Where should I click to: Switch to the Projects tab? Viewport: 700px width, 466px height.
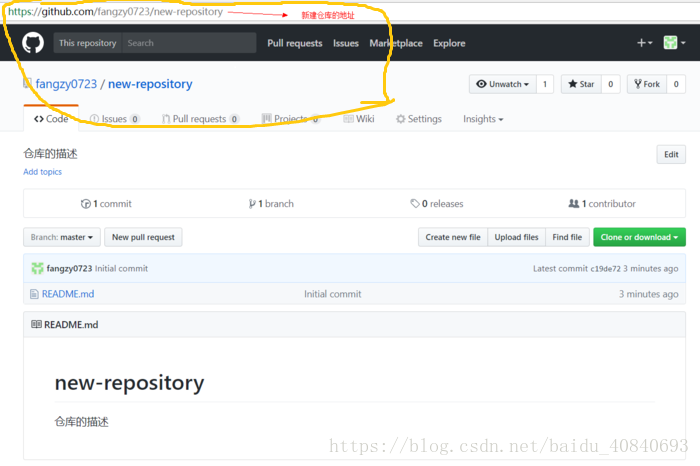click(x=291, y=119)
